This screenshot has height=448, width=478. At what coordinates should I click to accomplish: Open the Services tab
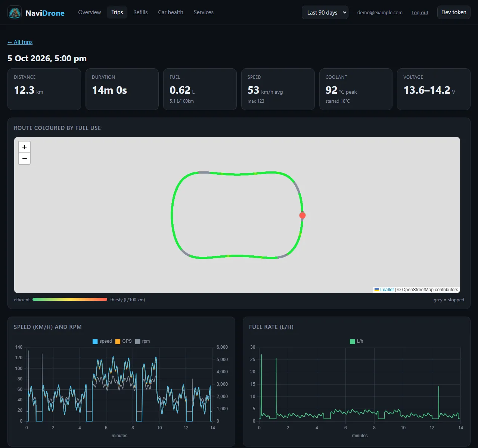204,12
